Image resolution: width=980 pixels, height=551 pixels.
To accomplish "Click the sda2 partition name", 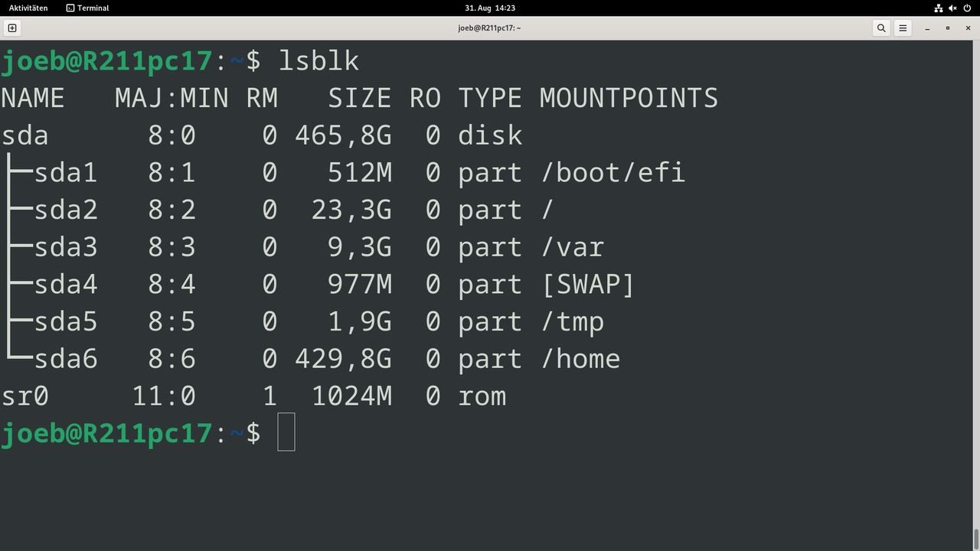I will pyautogui.click(x=66, y=210).
